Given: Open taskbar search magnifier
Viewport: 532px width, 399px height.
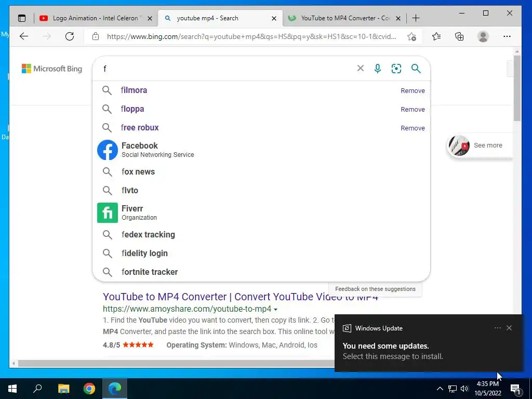Looking at the screenshot, I should click(x=37, y=389).
